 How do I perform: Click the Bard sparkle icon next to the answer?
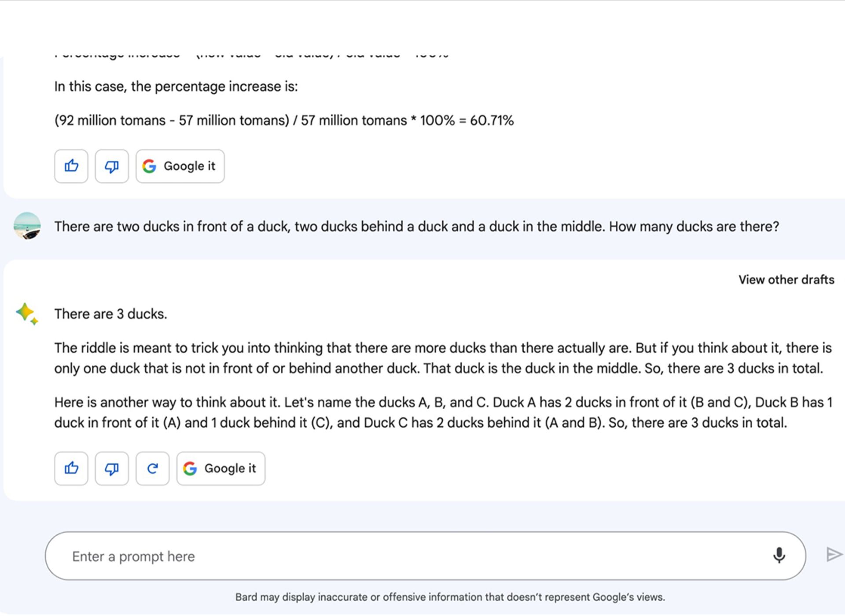pos(26,314)
